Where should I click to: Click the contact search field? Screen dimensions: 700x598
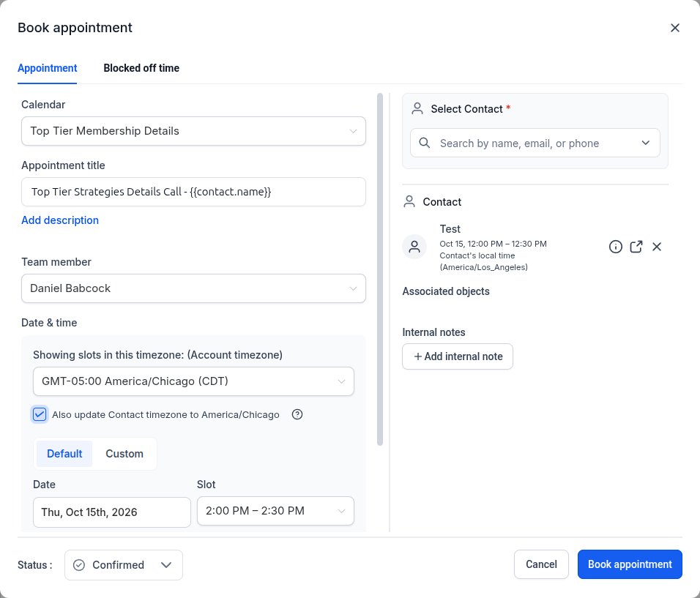[535, 143]
